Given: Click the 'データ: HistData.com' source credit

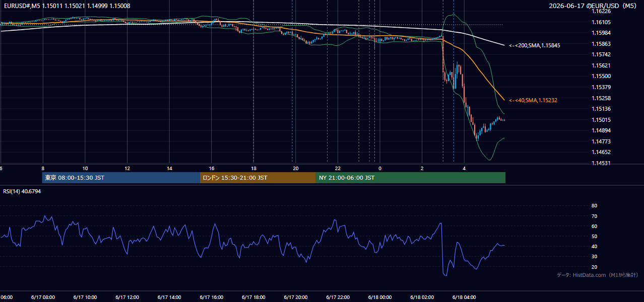Looking at the screenshot, I should coord(598,275).
